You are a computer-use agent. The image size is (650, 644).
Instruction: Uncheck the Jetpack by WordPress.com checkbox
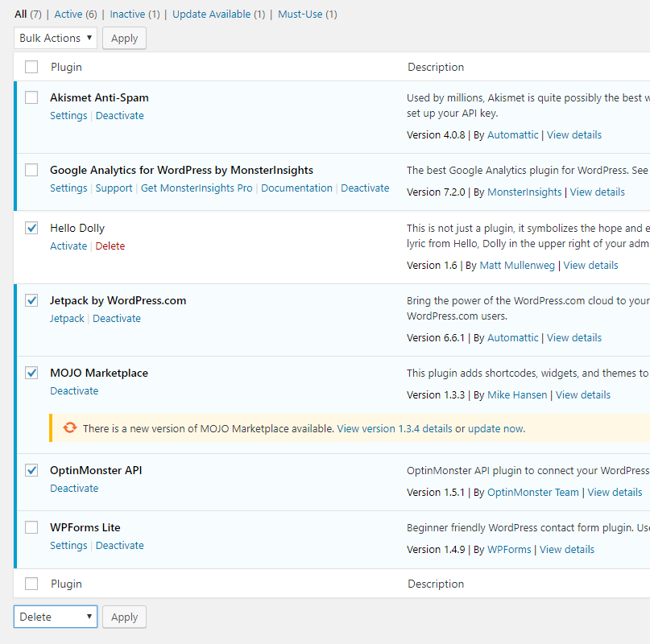31,300
